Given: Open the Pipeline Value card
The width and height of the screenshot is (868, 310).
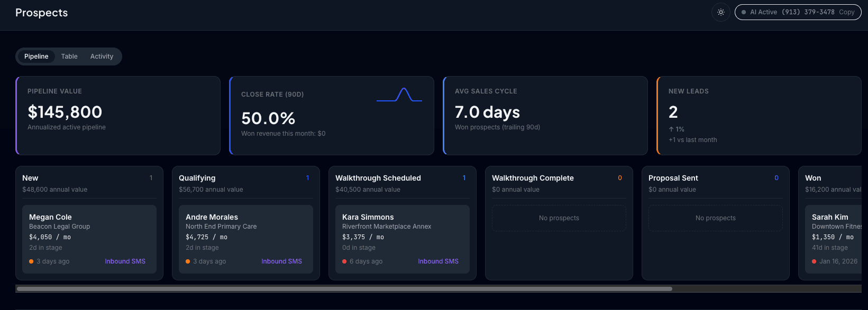Looking at the screenshot, I should pos(118,116).
